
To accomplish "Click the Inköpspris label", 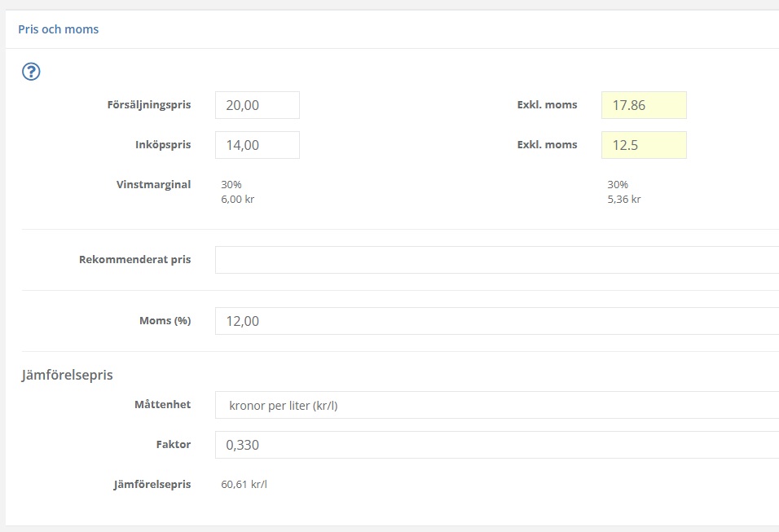I will click(x=163, y=145).
